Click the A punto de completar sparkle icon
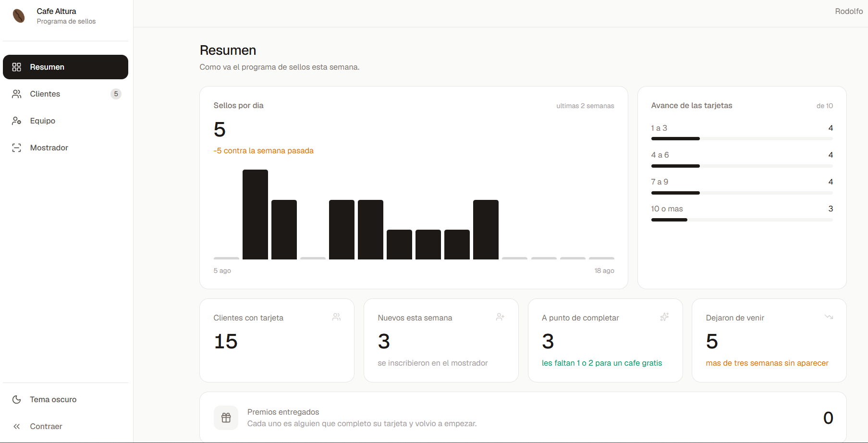Viewport: 868px width, 443px height. [665, 317]
